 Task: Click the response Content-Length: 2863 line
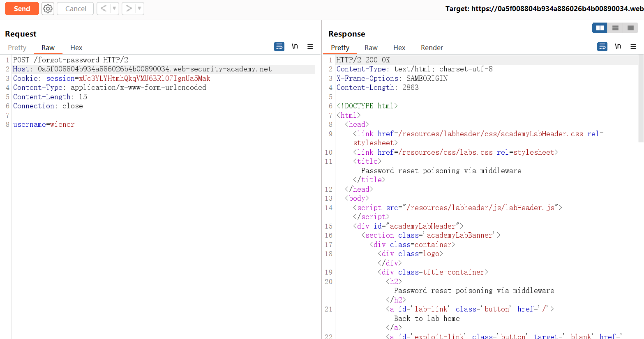click(378, 87)
